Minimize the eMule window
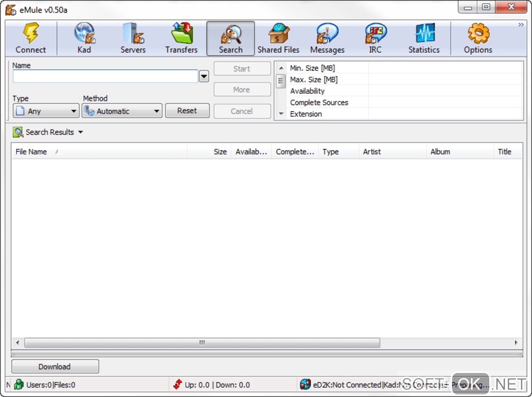Image resolution: width=532 pixels, height=397 pixels. (468, 7)
